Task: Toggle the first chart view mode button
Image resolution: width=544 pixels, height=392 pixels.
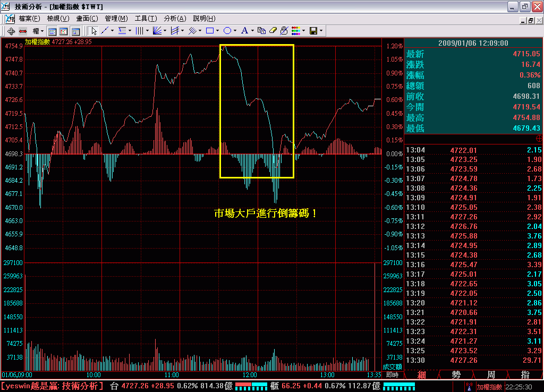Action: click(x=52, y=31)
